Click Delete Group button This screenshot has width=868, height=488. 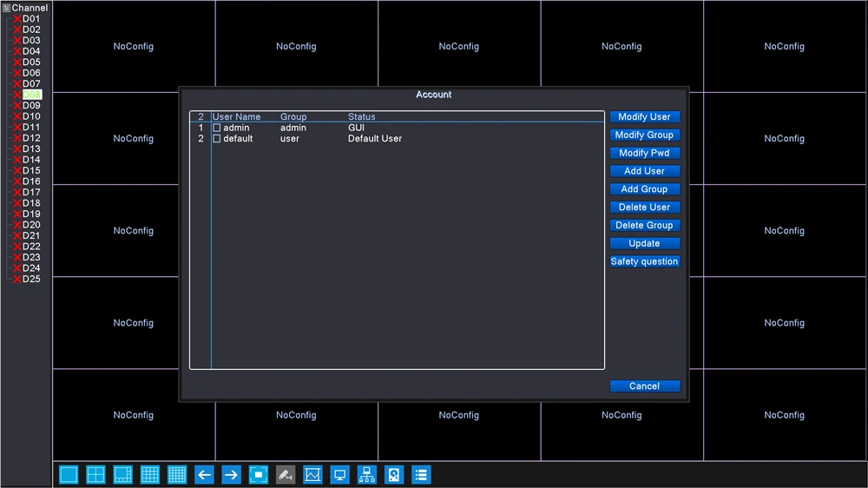(644, 226)
